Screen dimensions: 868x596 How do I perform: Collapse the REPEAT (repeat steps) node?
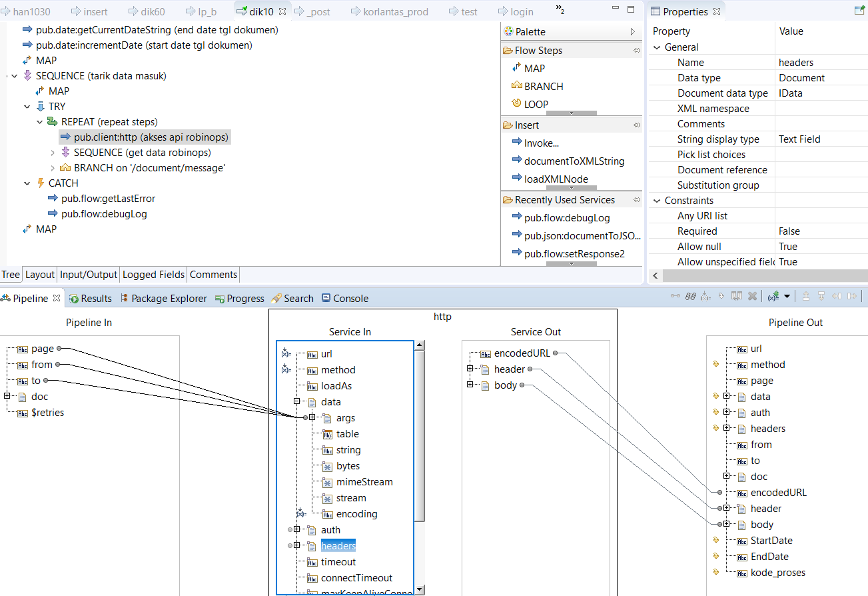(x=40, y=122)
